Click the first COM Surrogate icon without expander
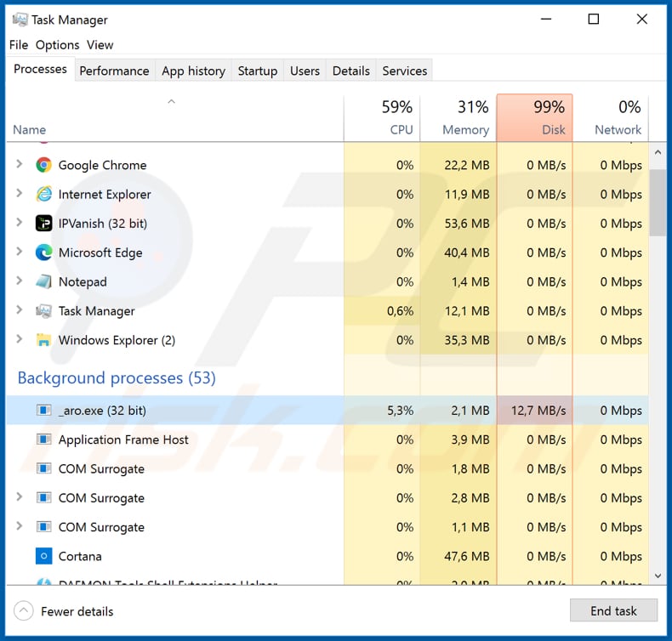672x641 pixels. tap(43, 468)
